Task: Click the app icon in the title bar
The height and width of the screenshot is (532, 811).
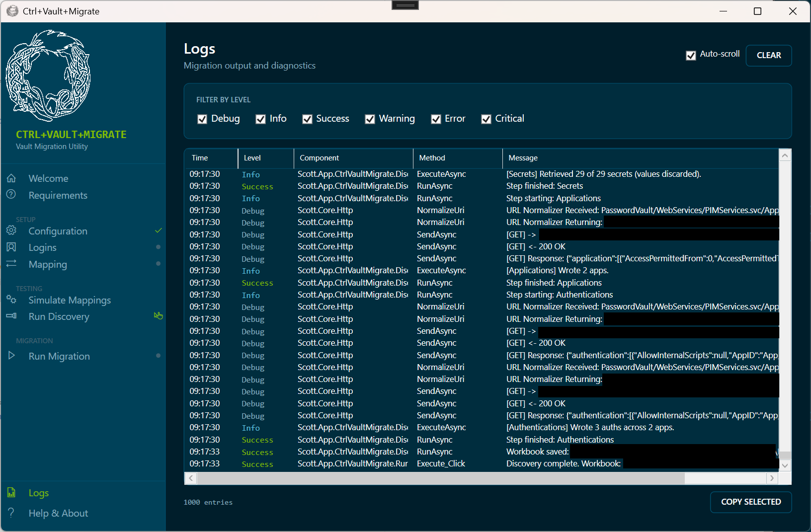Action: point(12,11)
